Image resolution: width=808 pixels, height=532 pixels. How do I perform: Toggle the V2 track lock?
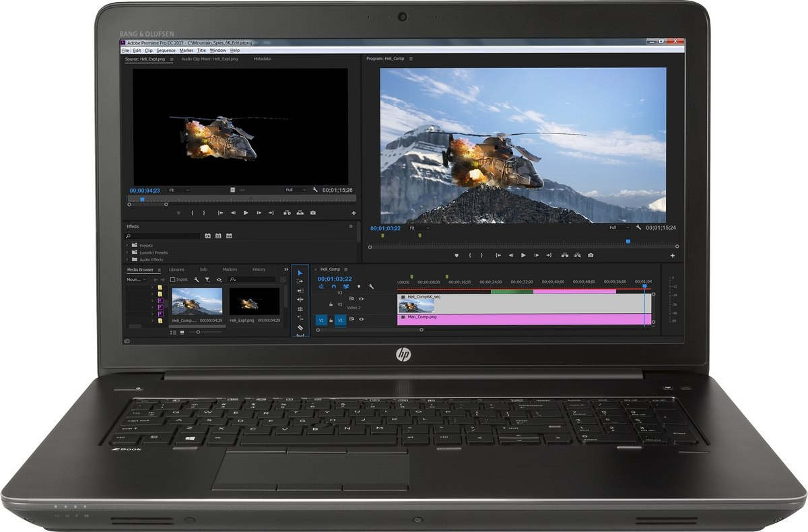tap(331, 304)
